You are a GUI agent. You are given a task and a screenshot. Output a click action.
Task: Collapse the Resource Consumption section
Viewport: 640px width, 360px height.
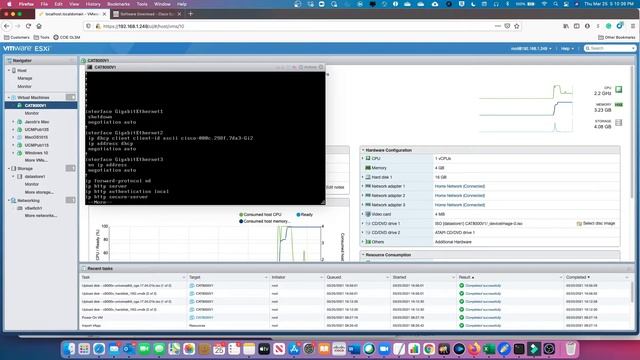(x=363, y=255)
